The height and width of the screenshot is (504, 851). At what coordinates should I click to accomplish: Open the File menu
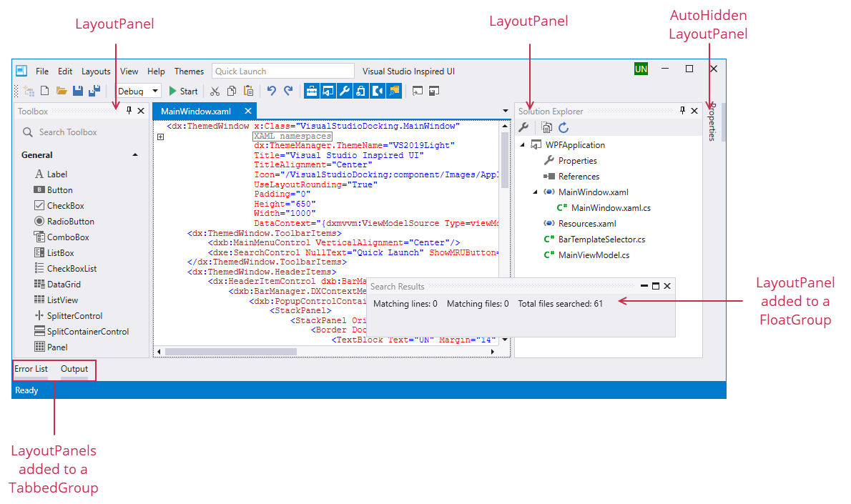pos(41,71)
